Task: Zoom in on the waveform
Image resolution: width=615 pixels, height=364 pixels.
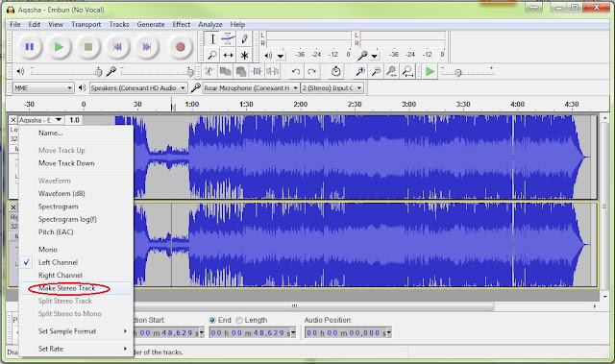Action: 360,71
